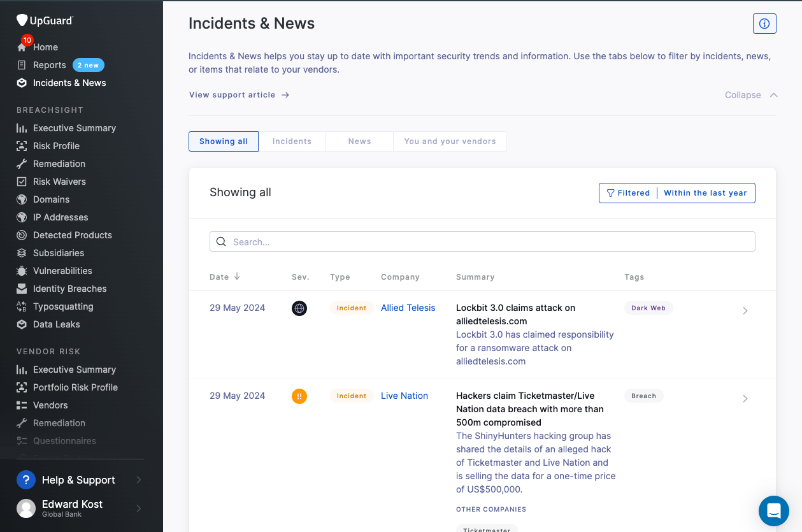Sort by the Date column header
The width and height of the screenshot is (802, 532).
[x=225, y=277]
